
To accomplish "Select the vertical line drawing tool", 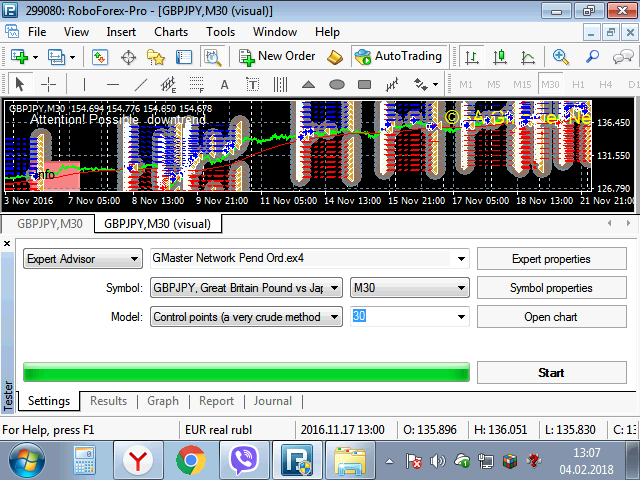I will (85, 84).
